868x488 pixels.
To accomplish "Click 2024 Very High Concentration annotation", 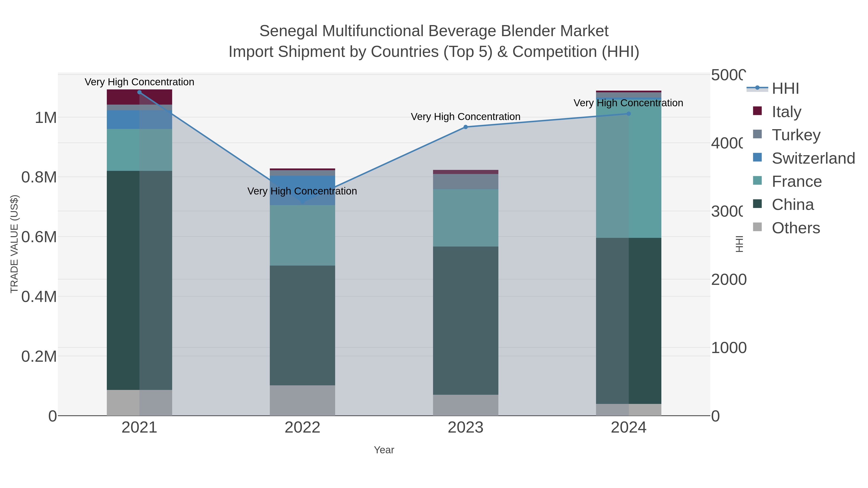I will pyautogui.click(x=628, y=103).
